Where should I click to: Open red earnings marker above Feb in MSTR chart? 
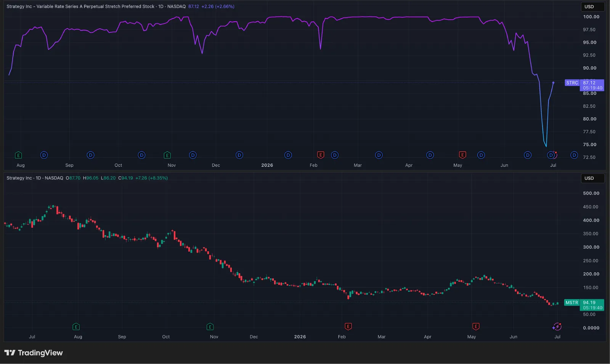(348, 327)
